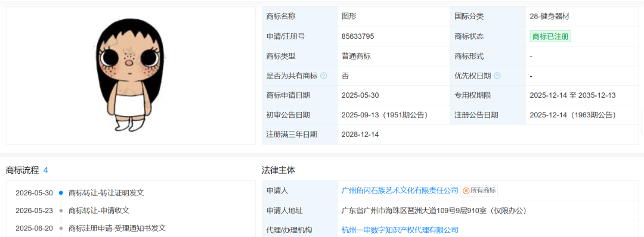Click application date value 2025-05-30
The height and width of the screenshot is (237, 644).
point(360,95)
